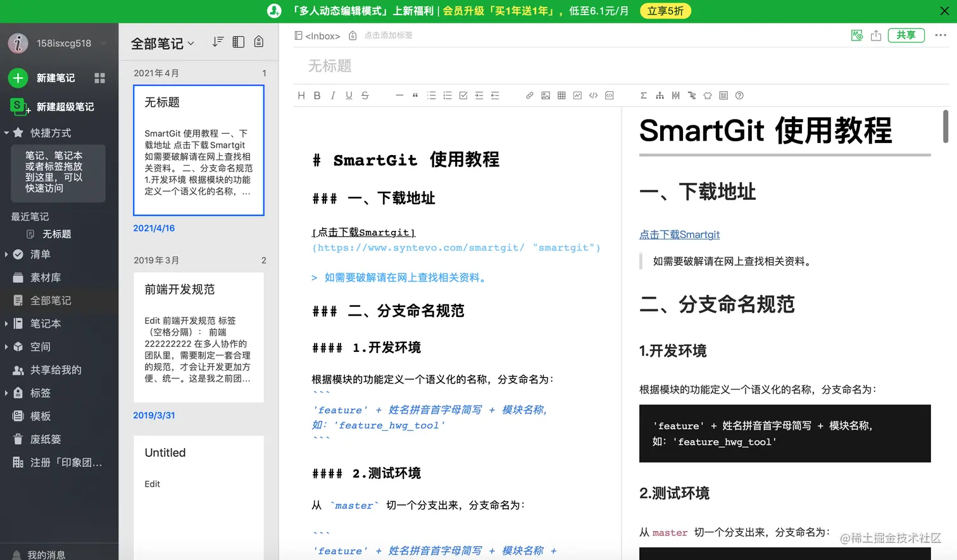Image resolution: width=957 pixels, height=560 pixels.
Task: Toggle italic formatting in the editor toolbar
Action: pyautogui.click(x=333, y=96)
